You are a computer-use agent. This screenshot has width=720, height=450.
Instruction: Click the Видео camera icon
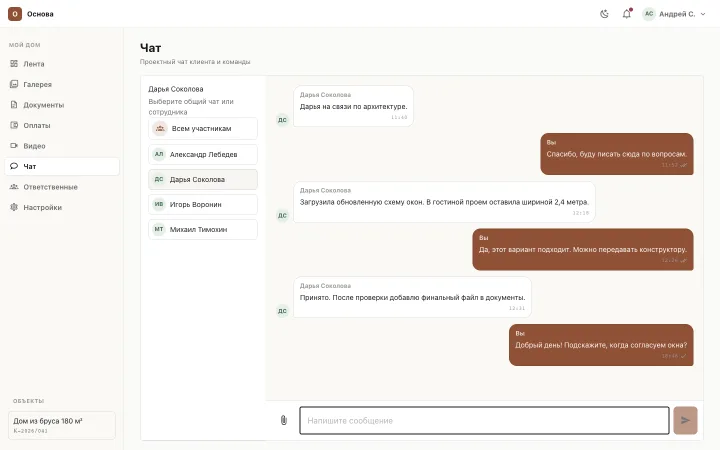tap(14, 146)
